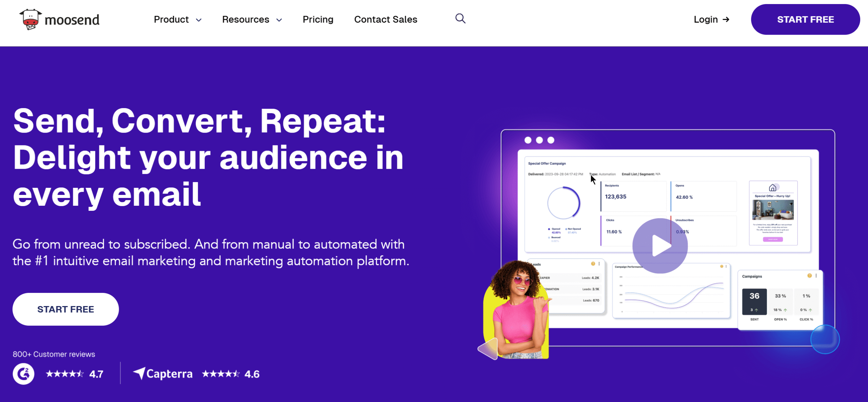This screenshot has width=868, height=402.
Task: Click the G2 review badge icon
Action: coord(23,374)
